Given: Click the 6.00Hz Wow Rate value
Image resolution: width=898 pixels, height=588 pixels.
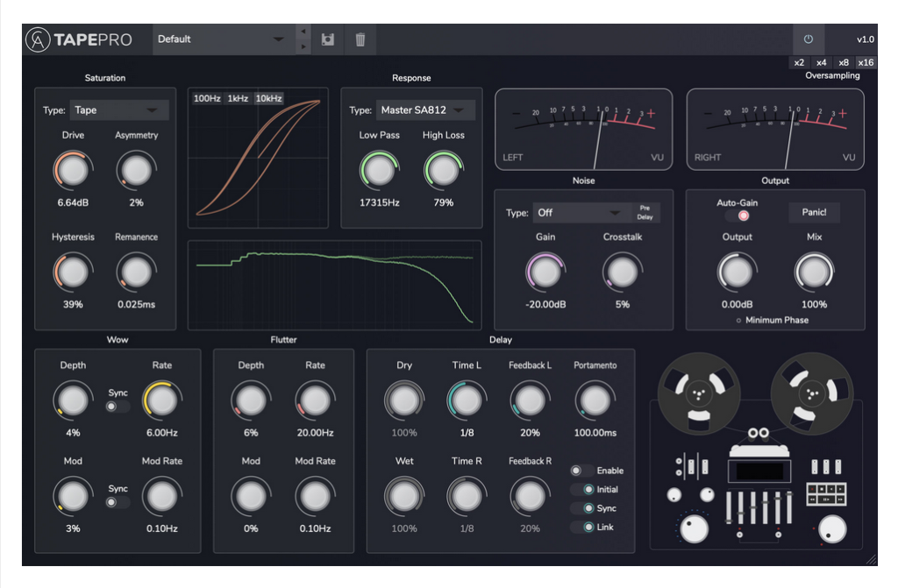Looking at the screenshot, I should (162, 433).
